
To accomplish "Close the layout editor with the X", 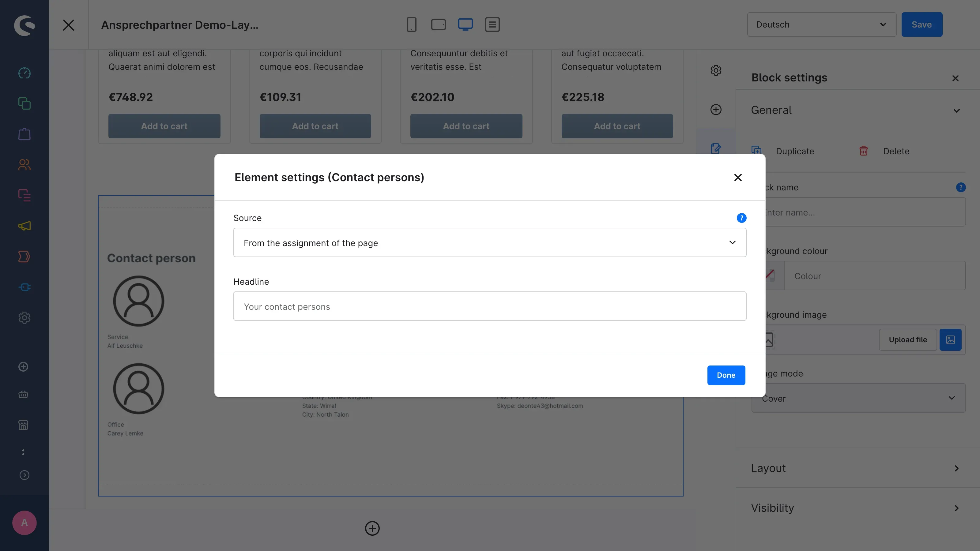I will [x=69, y=25].
